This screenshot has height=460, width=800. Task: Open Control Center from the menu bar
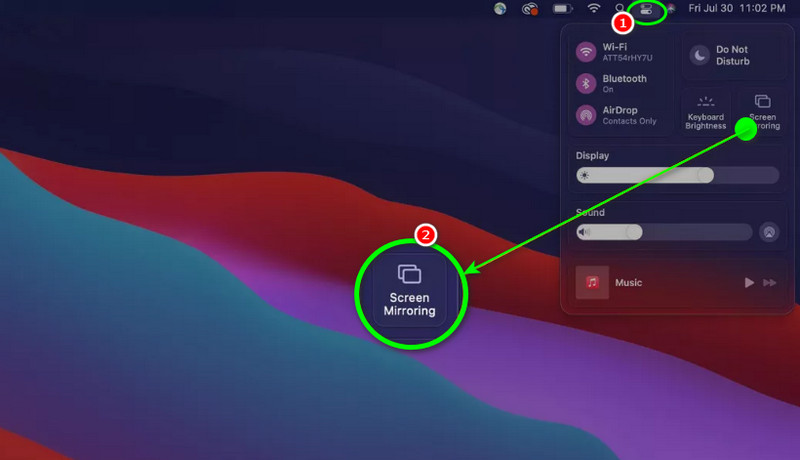[646, 9]
